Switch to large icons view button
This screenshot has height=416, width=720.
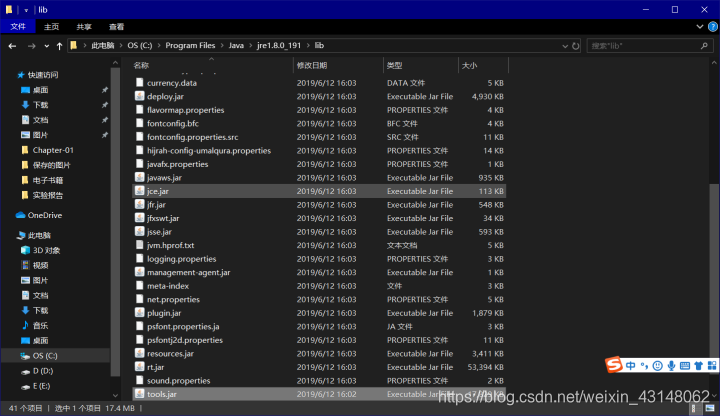coord(710,408)
